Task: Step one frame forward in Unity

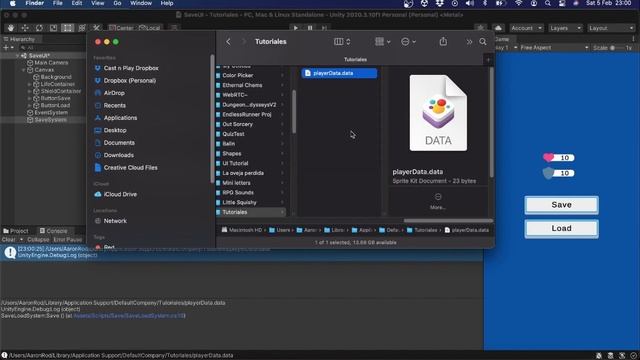Action: [x=324, y=28]
